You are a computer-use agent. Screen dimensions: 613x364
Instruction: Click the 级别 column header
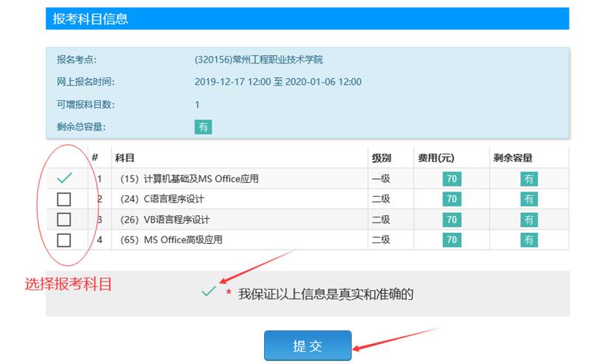click(381, 158)
